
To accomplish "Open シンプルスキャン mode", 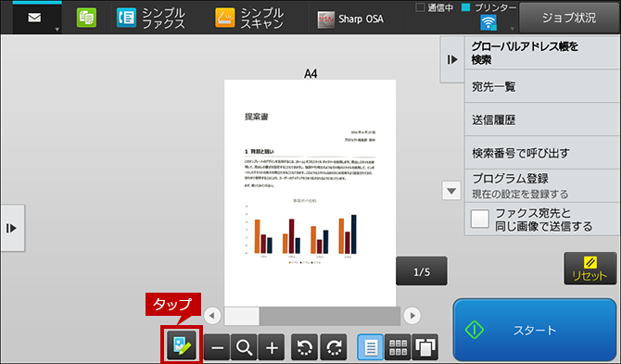I will (249, 19).
